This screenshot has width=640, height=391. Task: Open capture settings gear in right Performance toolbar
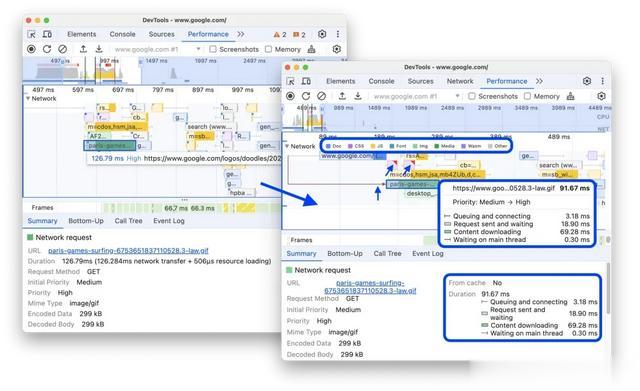point(601,96)
